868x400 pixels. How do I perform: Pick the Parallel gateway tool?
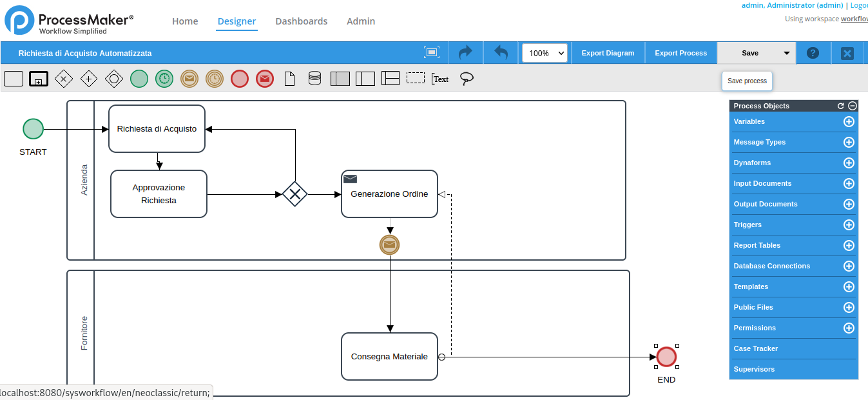click(x=89, y=79)
